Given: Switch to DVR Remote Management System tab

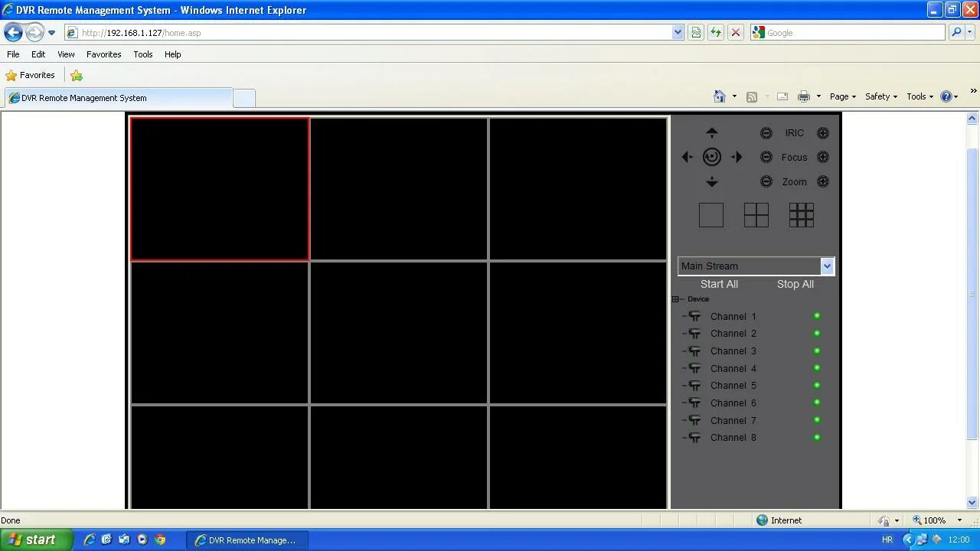Looking at the screenshot, I should click(x=118, y=98).
